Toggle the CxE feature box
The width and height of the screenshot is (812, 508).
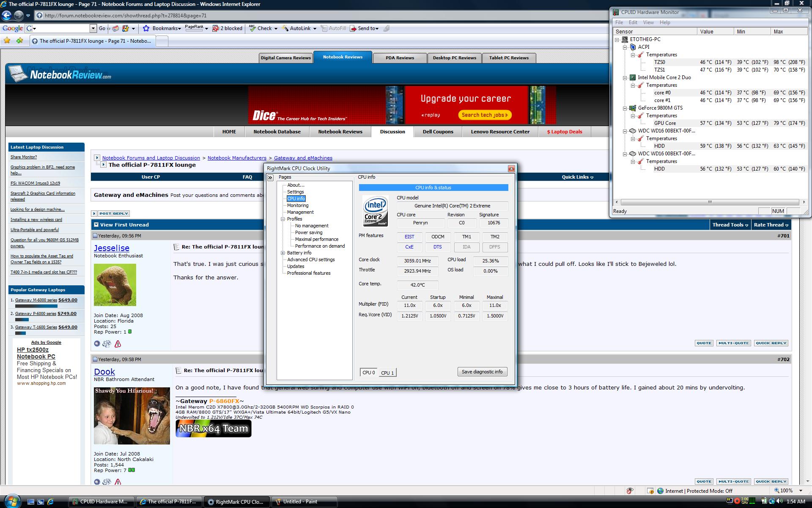coord(409,247)
